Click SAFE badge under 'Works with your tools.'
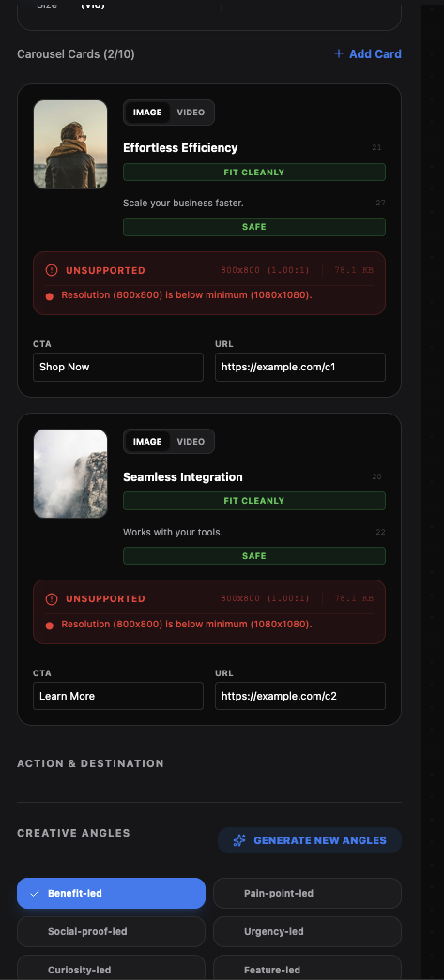This screenshot has height=980, width=444. tap(253, 555)
